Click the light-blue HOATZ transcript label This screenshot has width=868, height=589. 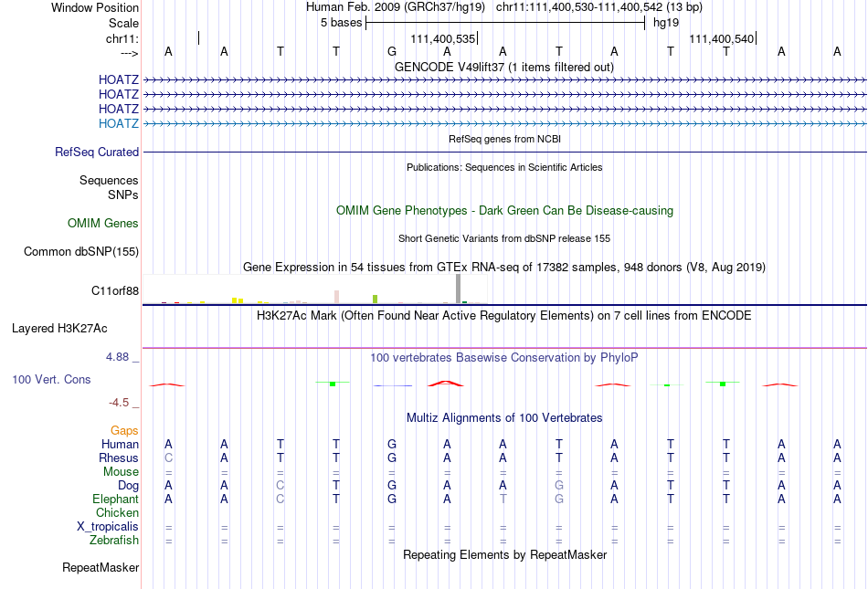point(119,123)
